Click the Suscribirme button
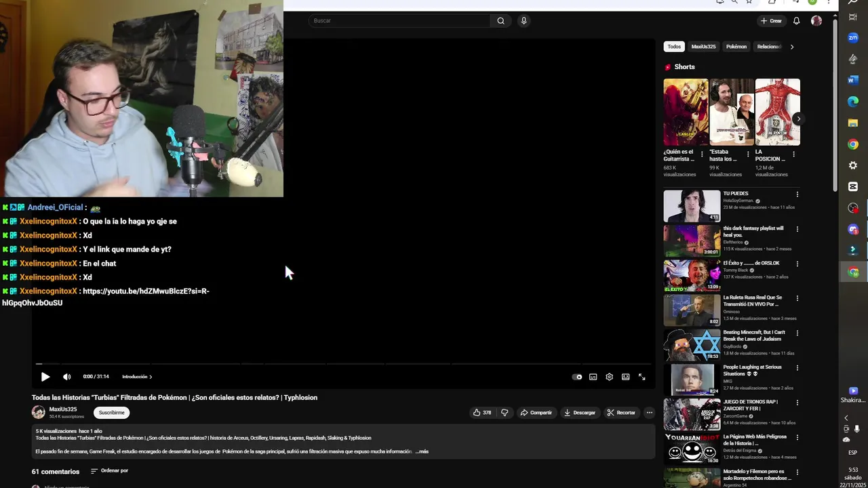Image resolution: width=868 pixels, height=488 pixels. coord(111,413)
